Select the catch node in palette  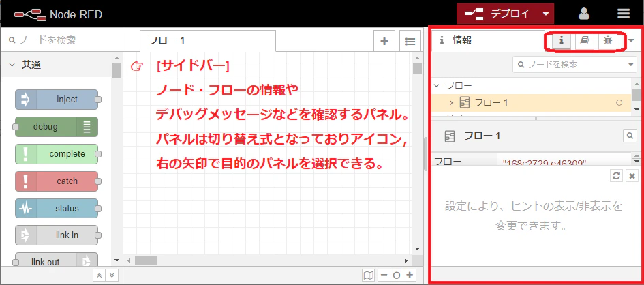pyautogui.click(x=57, y=181)
